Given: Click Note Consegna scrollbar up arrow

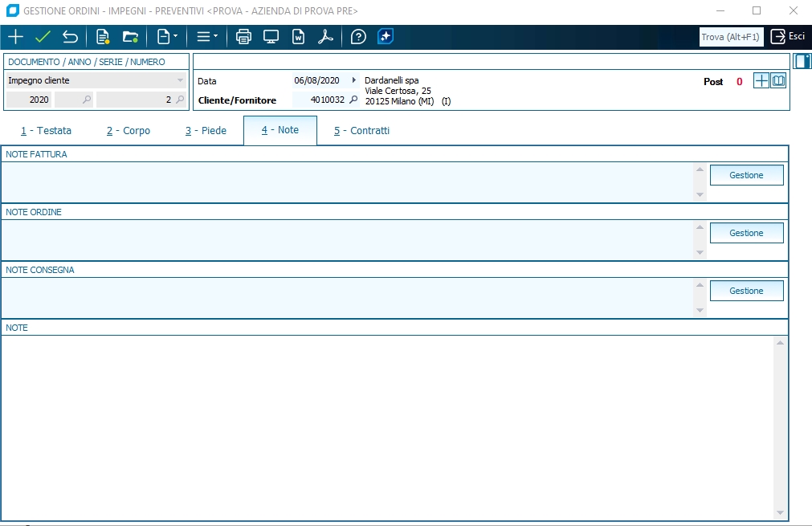Looking at the screenshot, I should [x=700, y=285].
